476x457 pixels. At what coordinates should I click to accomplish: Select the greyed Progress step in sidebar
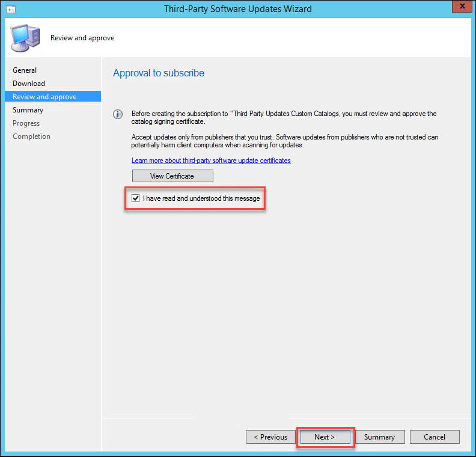coord(26,123)
